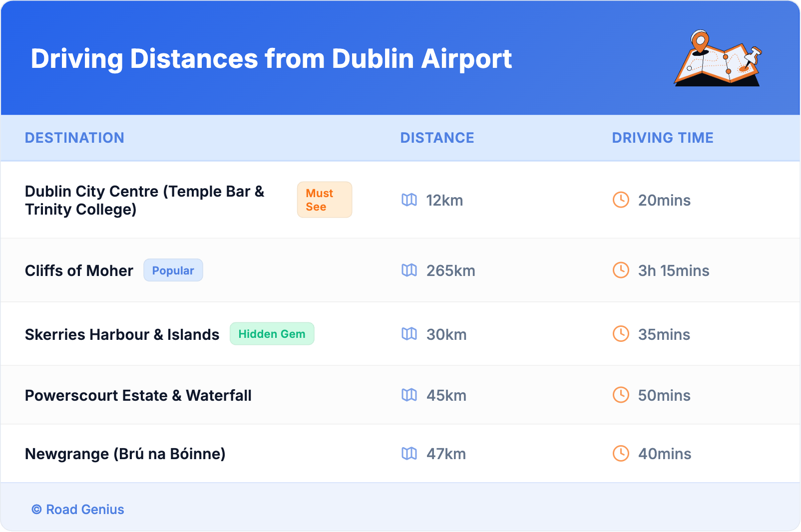Click the map illustration with location pin
This screenshot has width=801, height=532.
click(718, 59)
